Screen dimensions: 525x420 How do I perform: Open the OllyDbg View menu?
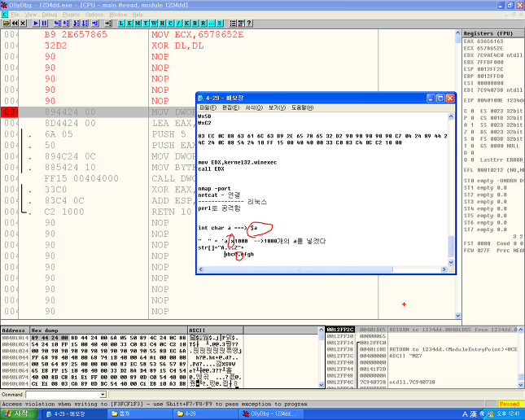[x=30, y=15]
